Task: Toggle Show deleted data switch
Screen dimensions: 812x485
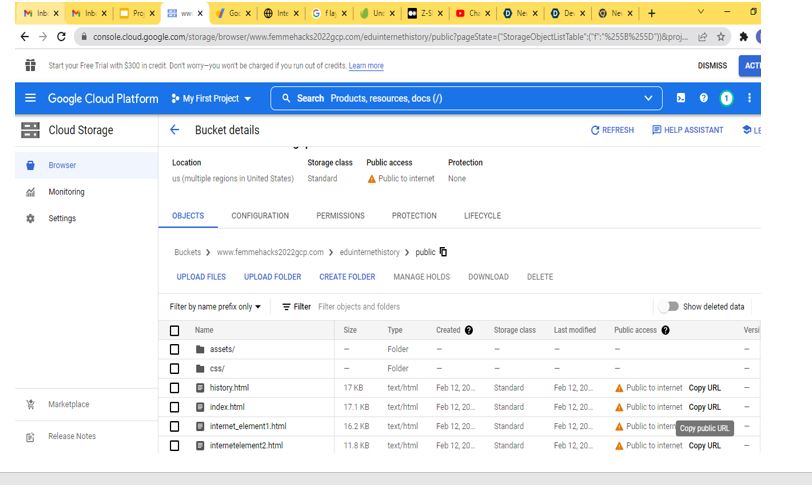Action: pyautogui.click(x=669, y=306)
